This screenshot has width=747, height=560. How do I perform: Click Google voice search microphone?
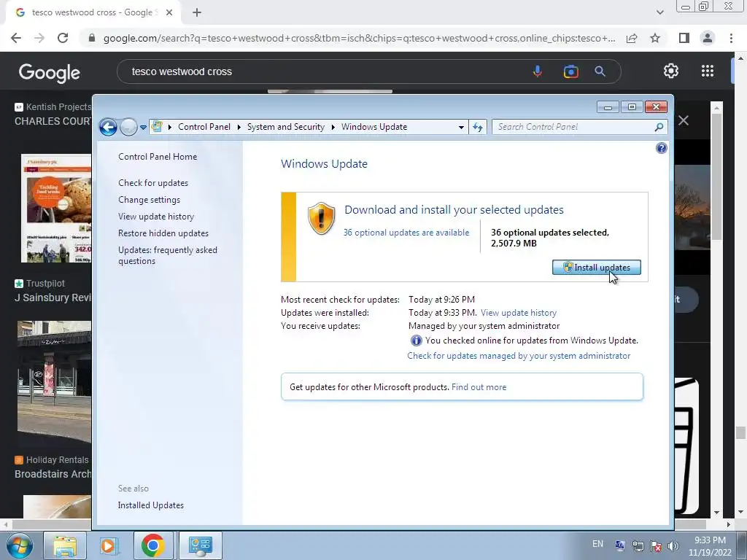[538, 71]
